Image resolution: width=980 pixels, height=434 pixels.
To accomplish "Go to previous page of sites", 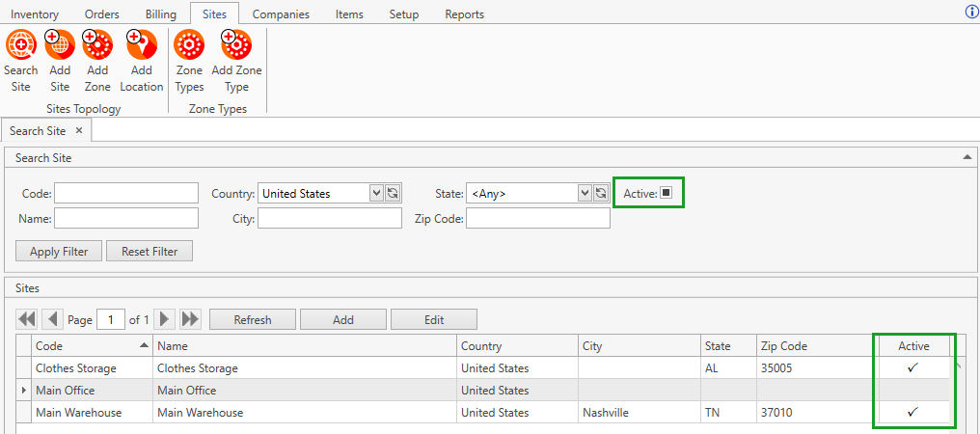I will [x=53, y=319].
